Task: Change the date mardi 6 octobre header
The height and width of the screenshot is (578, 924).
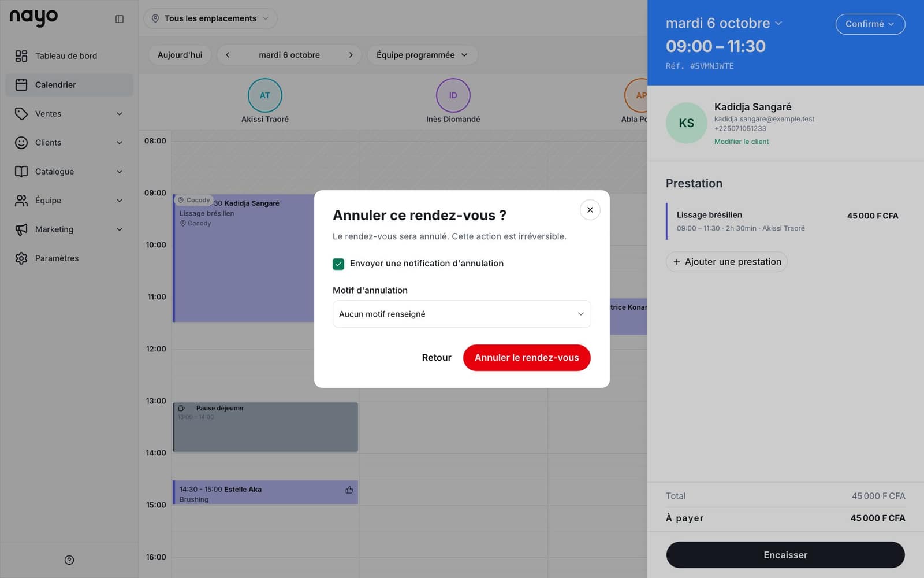Action: coord(724,23)
